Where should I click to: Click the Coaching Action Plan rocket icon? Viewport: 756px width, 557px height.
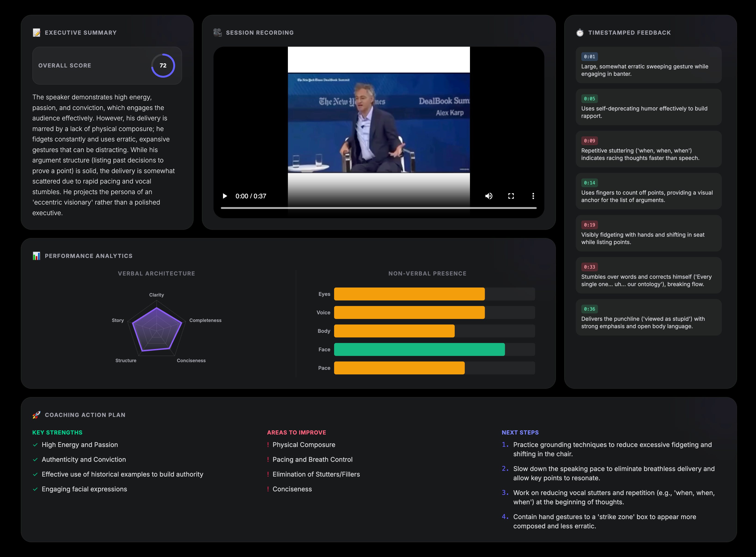[x=37, y=415]
